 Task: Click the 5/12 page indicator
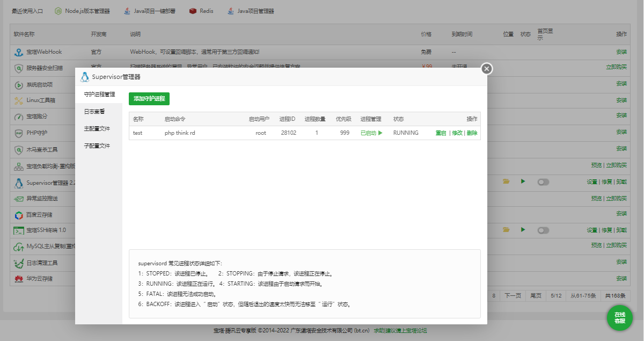556,296
